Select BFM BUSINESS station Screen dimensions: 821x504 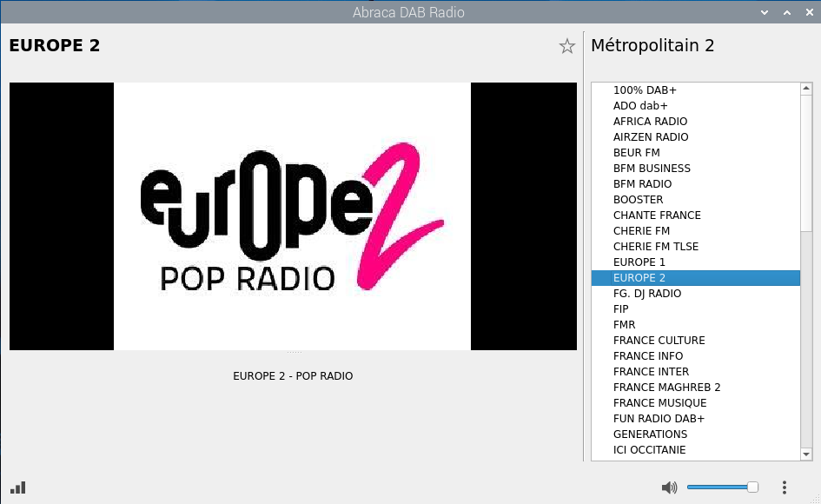point(652,169)
